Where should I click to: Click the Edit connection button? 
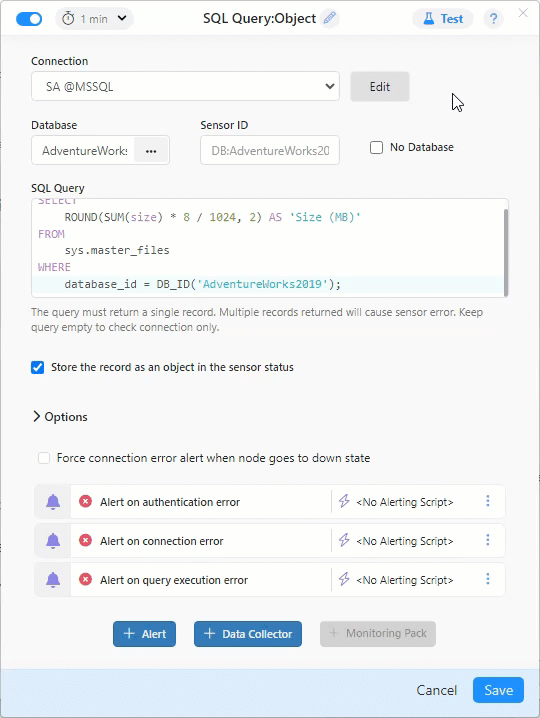click(380, 87)
